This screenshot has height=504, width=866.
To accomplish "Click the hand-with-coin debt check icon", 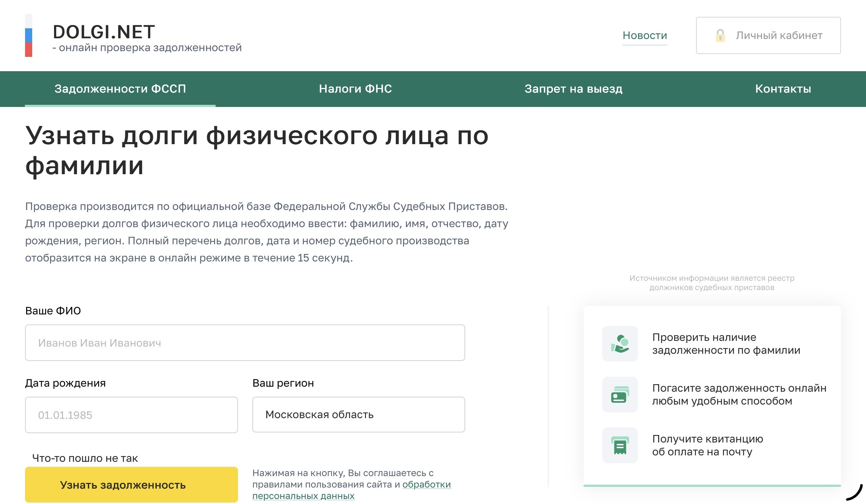I will pyautogui.click(x=620, y=344).
